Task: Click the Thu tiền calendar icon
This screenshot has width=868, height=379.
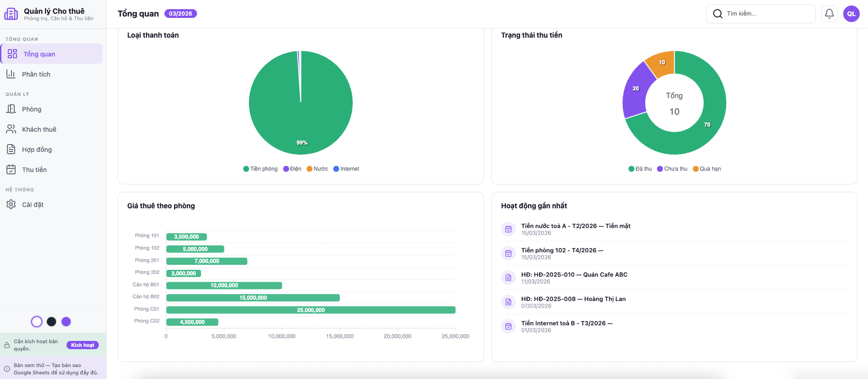Action: click(11, 170)
